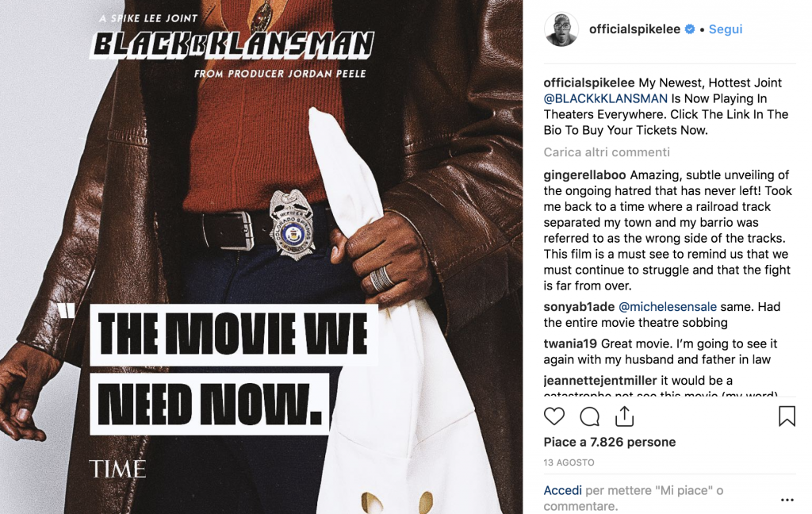Open comments via the speech bubble icon
812x514 pixels.
click(x=589, y=416)
